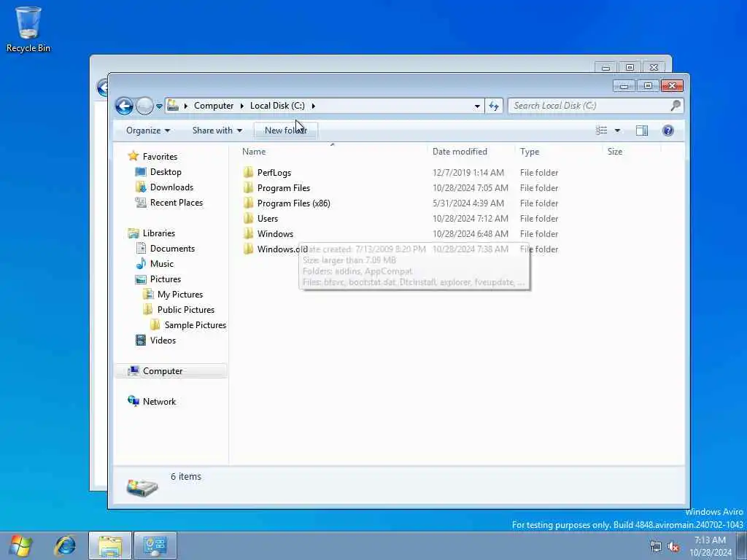Viewport: 747px width, 560px height.
Task: Open Sample Pictures in the navigation pane
Action: [195, 324]
